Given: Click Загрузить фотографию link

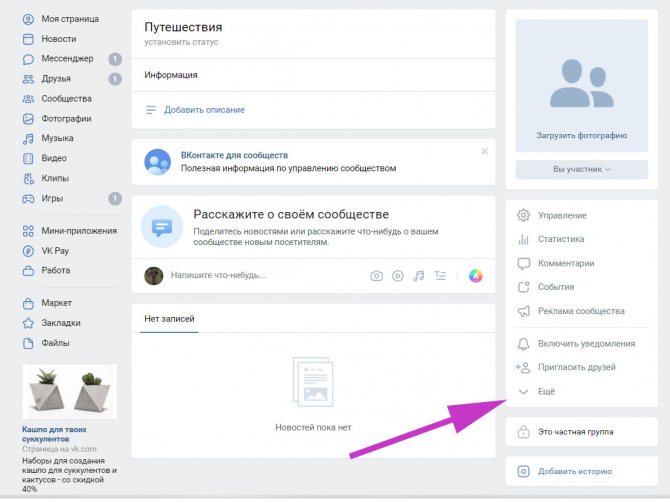Looking at the screenshot, I should click(582, 135).
